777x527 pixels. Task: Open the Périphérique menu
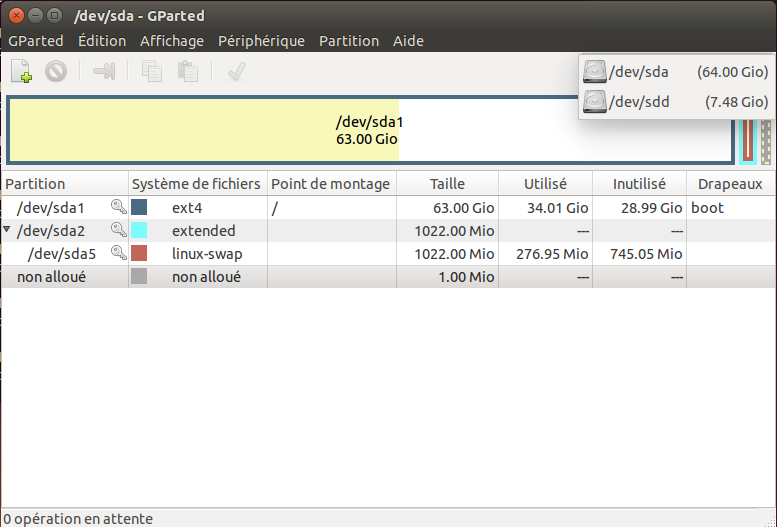point(261,41)
